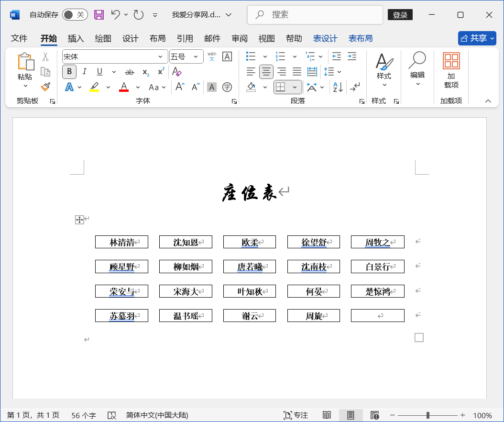Switch to the 插入 tab
The width and height of the screenshot is (504, 422).
76,38
